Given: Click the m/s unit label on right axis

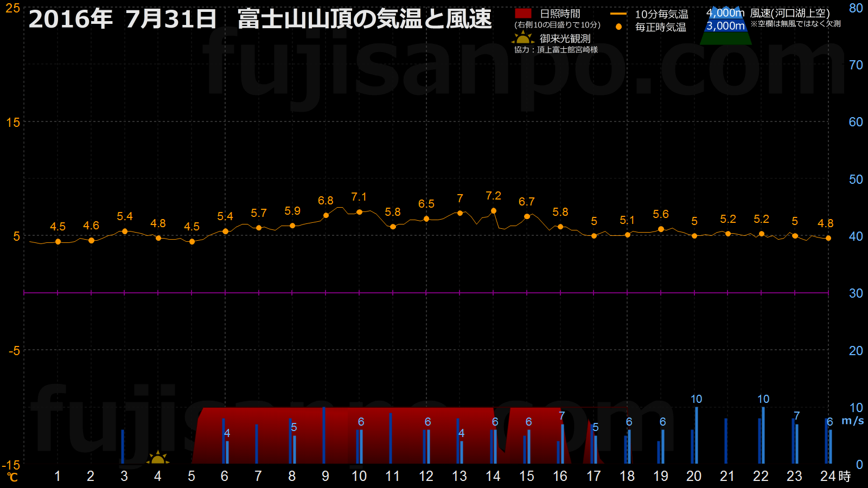Looking at the screenshot, I should click(x=852, y=421).
